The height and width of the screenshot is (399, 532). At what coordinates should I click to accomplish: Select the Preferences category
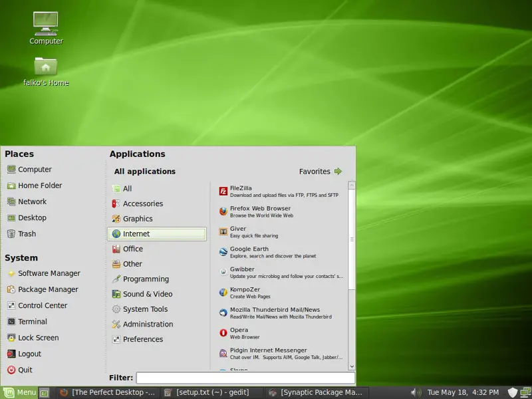tap(157, 339)
